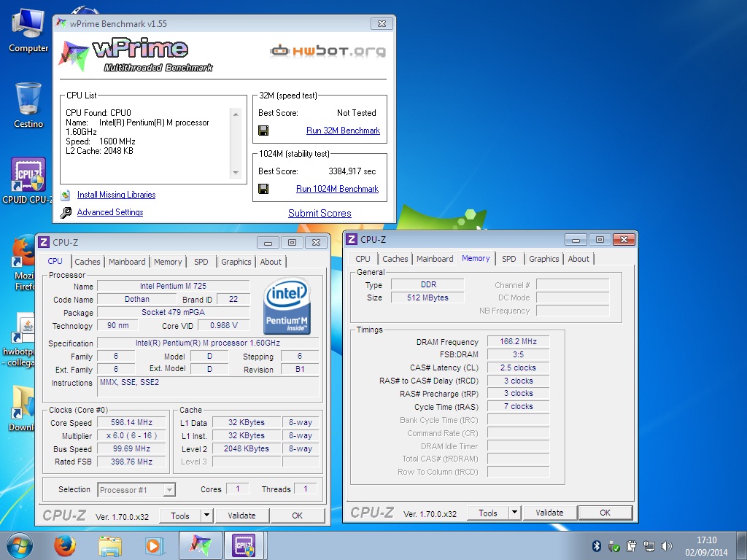The image size is (747, 560).
Task: Switch to CPU-Z taskbar button
Action: pyautogui.click(x=244, y=545)
